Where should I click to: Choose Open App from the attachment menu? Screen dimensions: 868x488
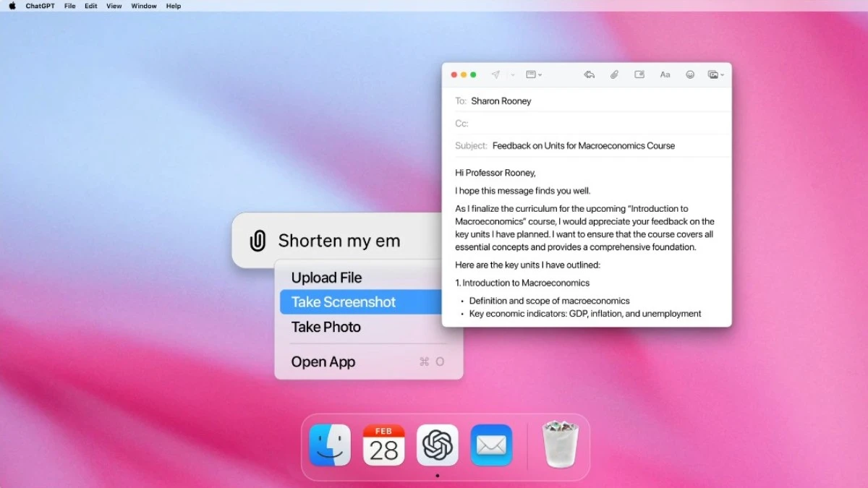(x=323, y=361)
